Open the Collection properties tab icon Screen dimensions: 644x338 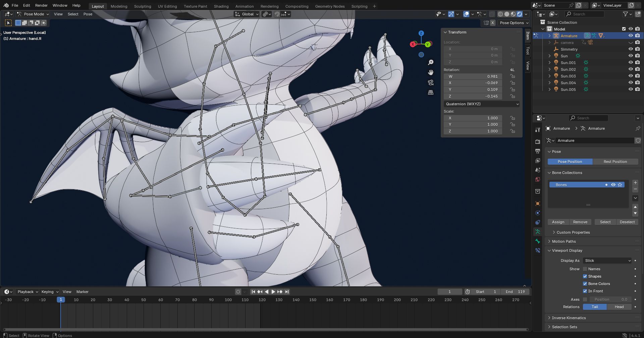pos(538,191)
